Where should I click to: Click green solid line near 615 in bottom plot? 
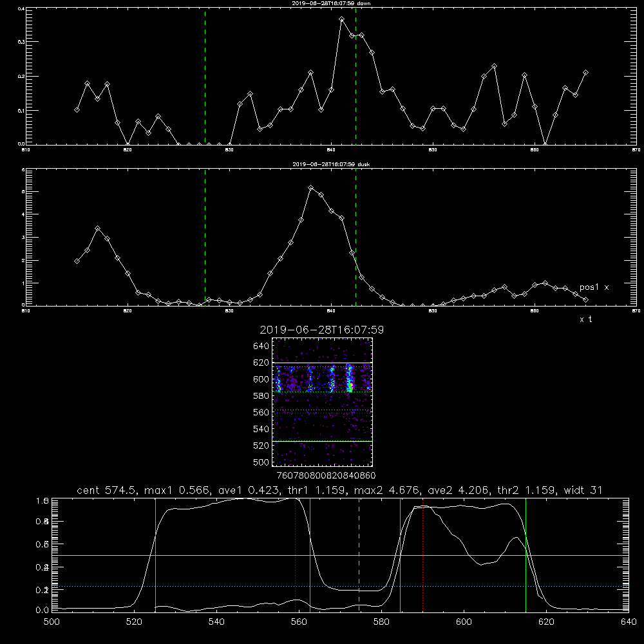526,555
